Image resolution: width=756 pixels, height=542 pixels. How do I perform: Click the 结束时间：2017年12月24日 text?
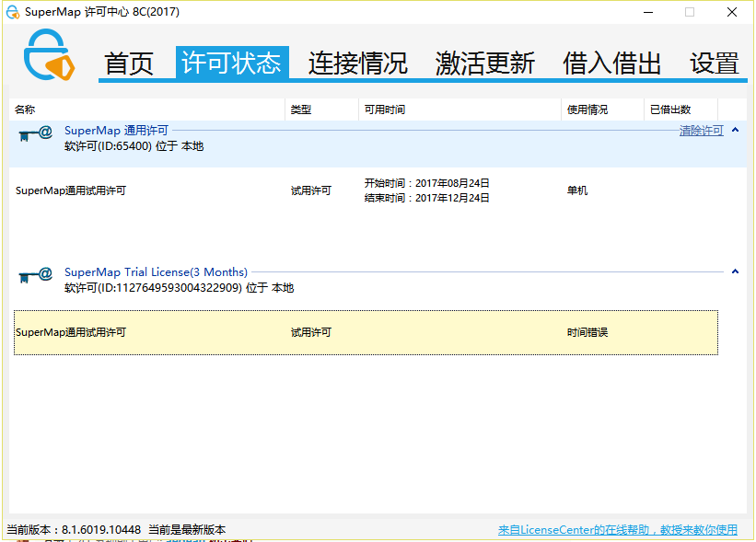426,198
